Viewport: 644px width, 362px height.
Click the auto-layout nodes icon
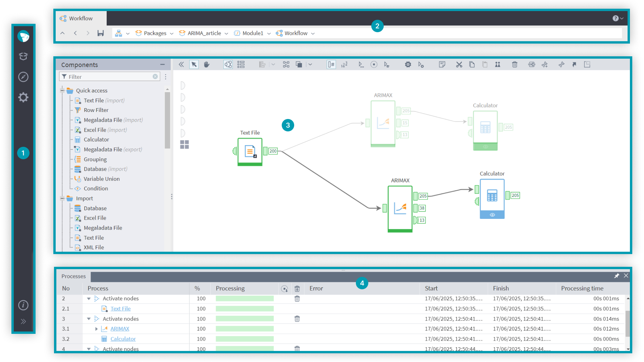(x=286, y=64)
